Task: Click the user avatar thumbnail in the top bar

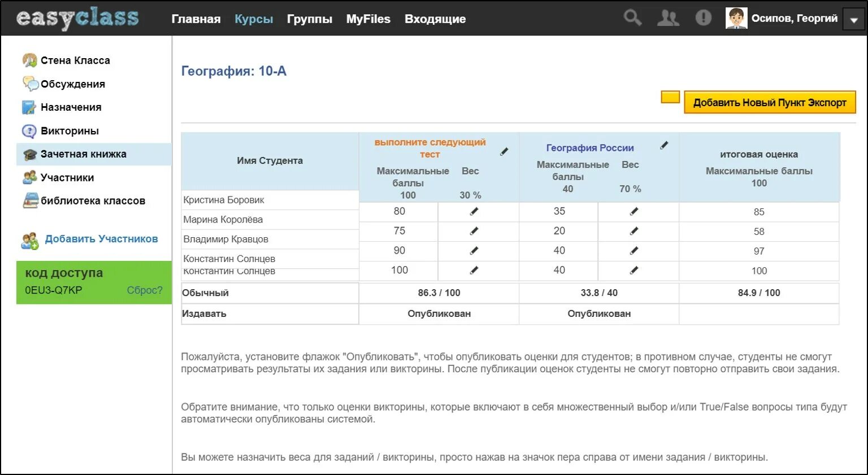Action: coord(736,18)
